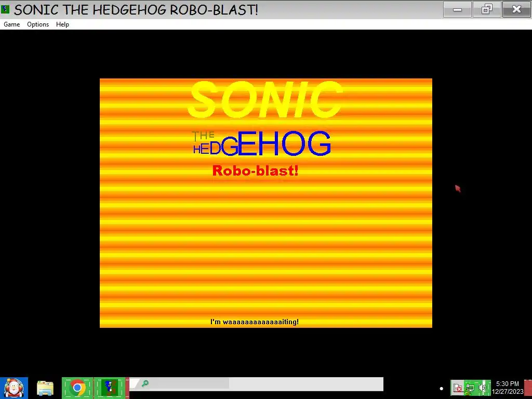This screenshot has height=399, width=532.
Task: Open Google Chrome from the taskbar
Action: 77,388
